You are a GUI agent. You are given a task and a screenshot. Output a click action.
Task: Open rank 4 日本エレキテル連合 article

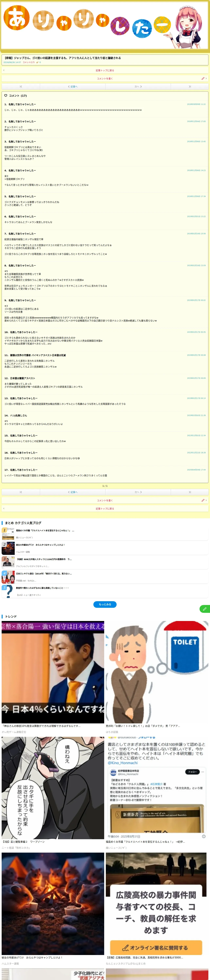(44, 574)
